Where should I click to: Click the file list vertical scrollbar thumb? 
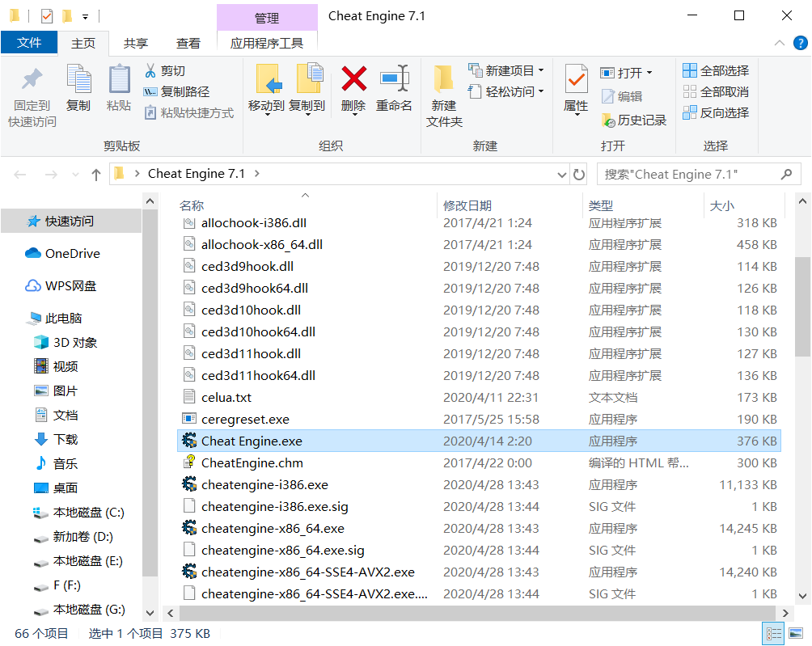point(802,306)
